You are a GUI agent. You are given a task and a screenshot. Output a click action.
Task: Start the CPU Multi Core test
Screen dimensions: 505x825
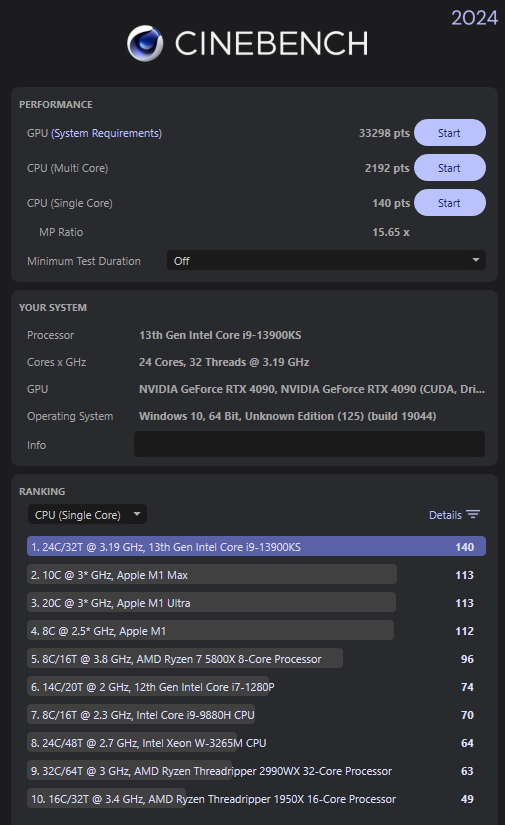450,168
